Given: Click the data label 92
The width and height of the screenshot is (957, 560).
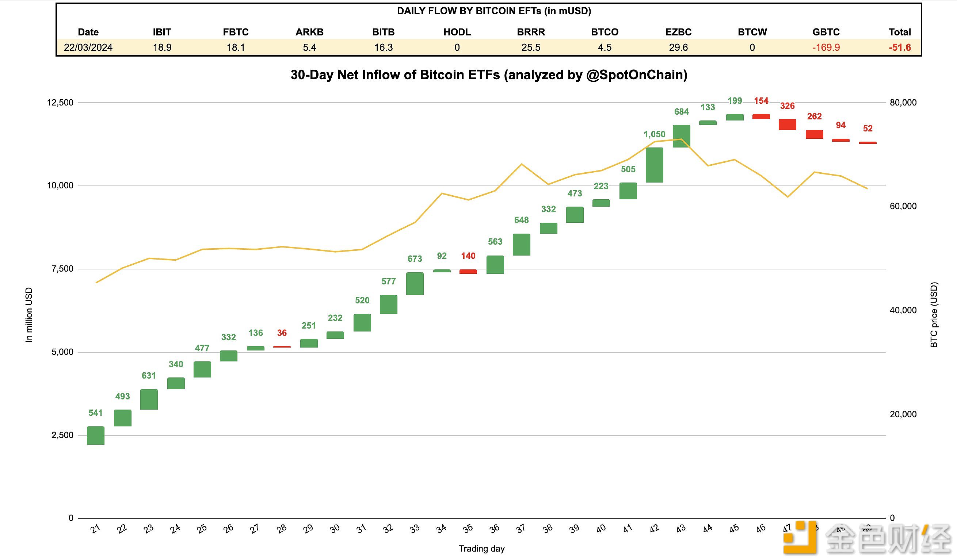Looking at the screenshot, I should pyautogui.click(x=441, y=256).
